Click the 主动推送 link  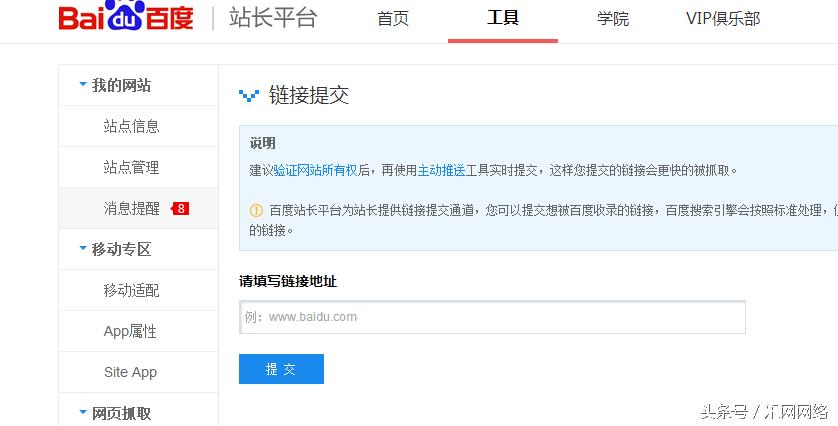[441, 171]
